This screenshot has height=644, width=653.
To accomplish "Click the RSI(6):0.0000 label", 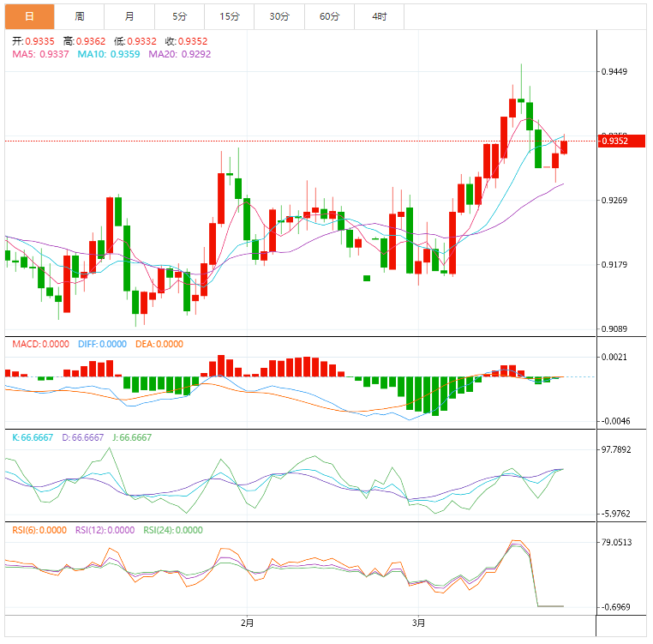I will (39, 530).
